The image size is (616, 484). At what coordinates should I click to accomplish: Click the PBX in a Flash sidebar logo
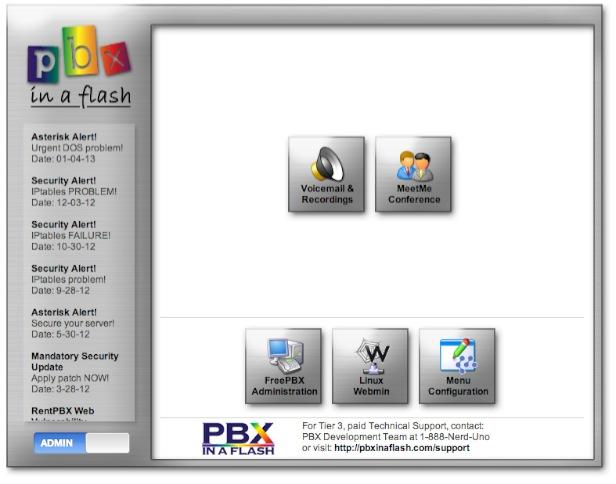click(x=80, y=67)
